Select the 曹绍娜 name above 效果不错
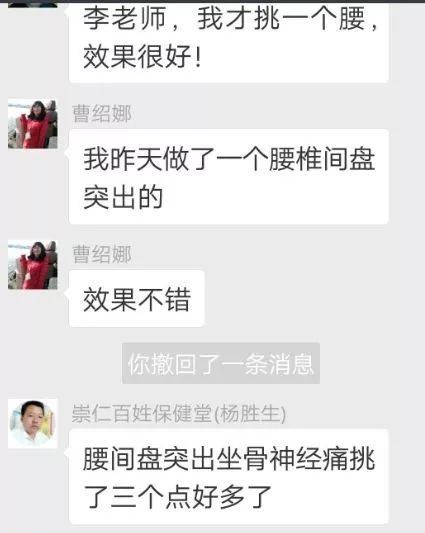Viewport: 425px width, 533px height. click(x=102, y=254)
